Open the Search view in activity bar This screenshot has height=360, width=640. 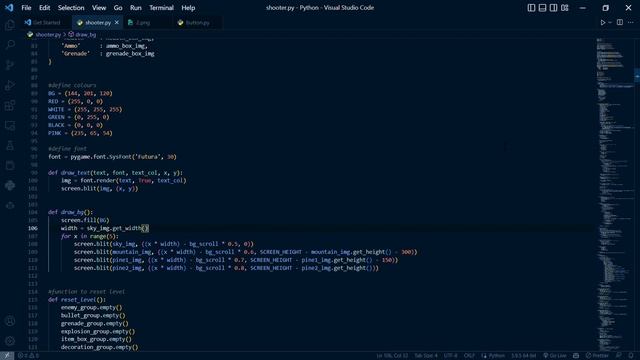10,44
